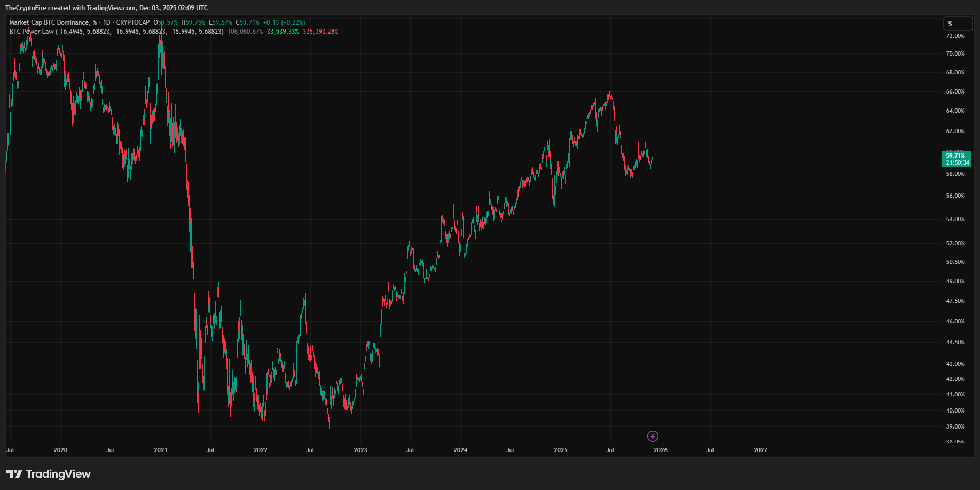Click the 70.00% price axis label
This screenshot has width=980, height=490.
point(955,53)
